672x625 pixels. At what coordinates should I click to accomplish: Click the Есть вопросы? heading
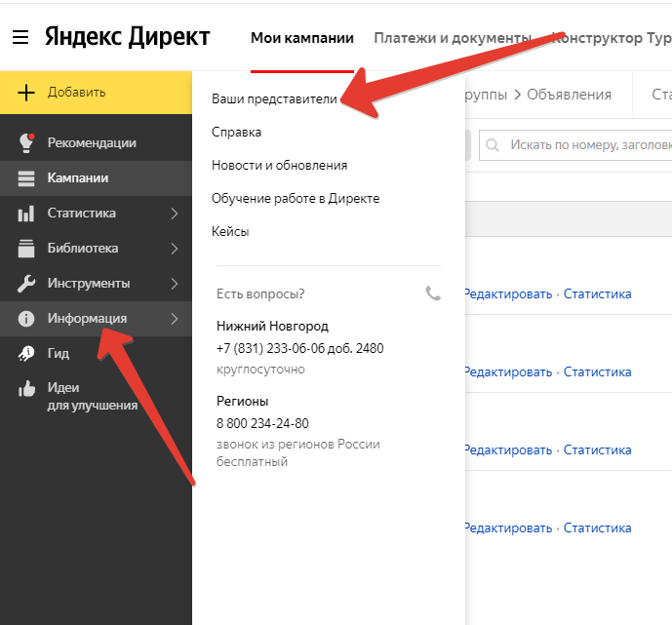(x=260, y=293)
